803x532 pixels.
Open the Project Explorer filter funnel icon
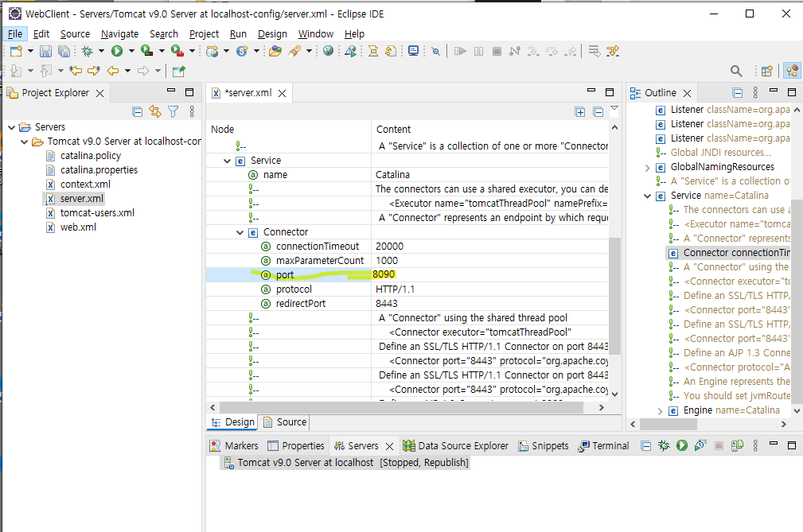coord(173,111)
